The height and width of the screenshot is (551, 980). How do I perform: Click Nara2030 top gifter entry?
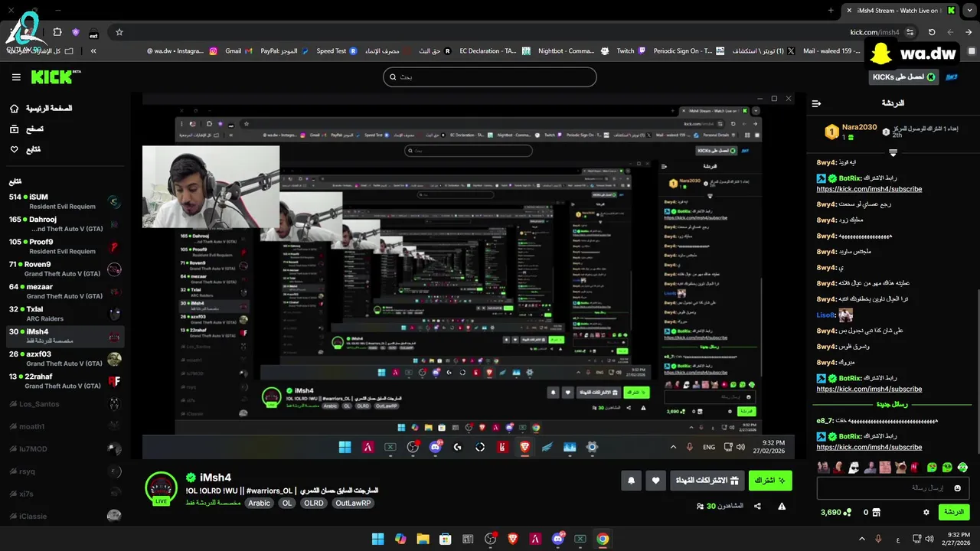(x=851, y=132)
